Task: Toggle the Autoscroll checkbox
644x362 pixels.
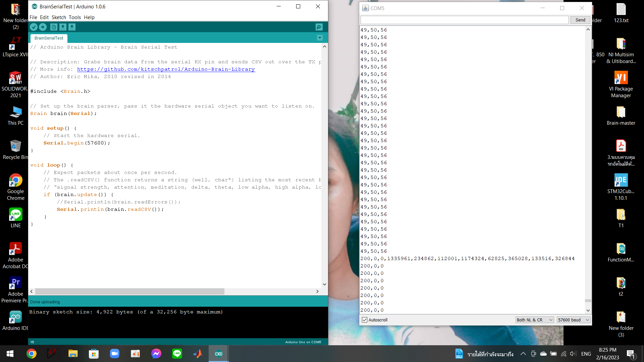Action: (x=365, y=320)
